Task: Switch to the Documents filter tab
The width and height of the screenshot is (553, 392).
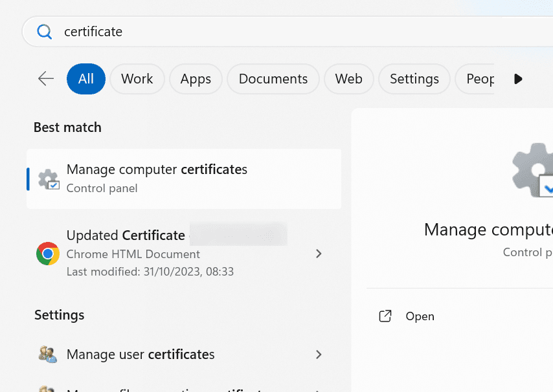Action: (273, 79)
